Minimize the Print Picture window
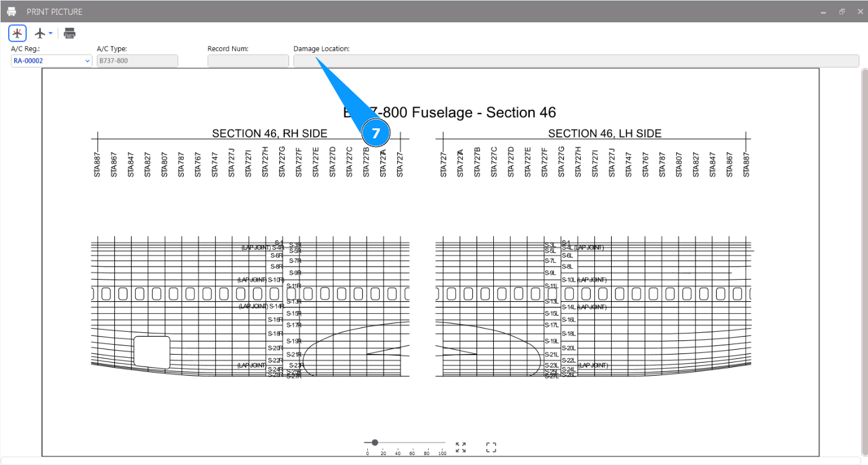The width and height of the screenshot is (868, 465). pyautogui.click(x=823, y=12)
